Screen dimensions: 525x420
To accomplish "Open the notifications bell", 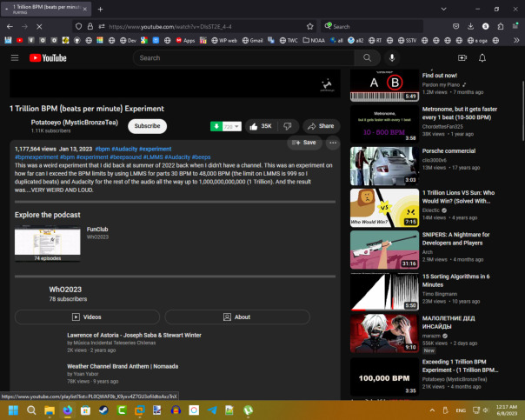I will pos(482,58).
